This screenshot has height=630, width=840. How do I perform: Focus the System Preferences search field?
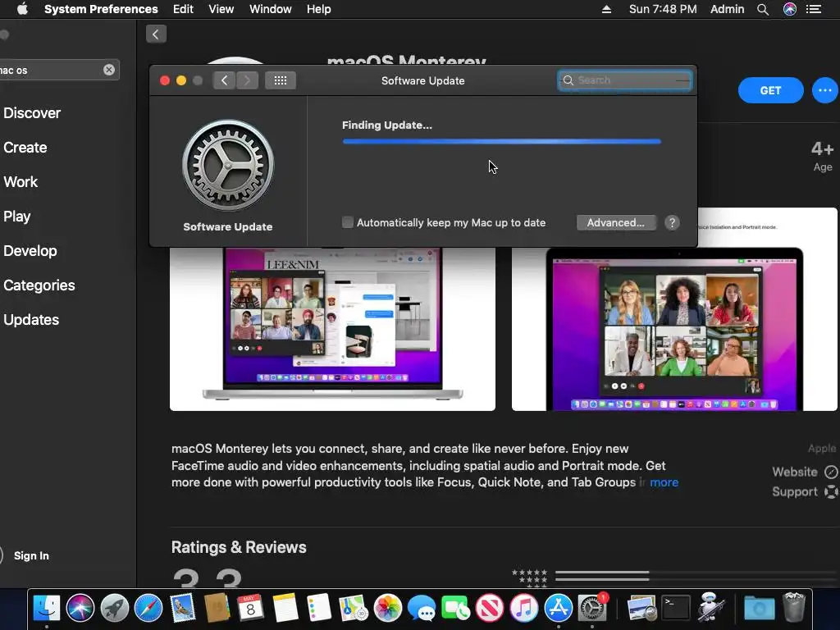pos(624,80)
